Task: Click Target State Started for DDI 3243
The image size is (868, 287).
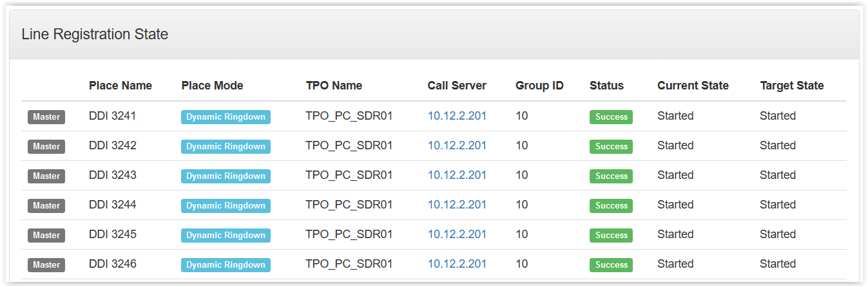Action: click(778, 175)
